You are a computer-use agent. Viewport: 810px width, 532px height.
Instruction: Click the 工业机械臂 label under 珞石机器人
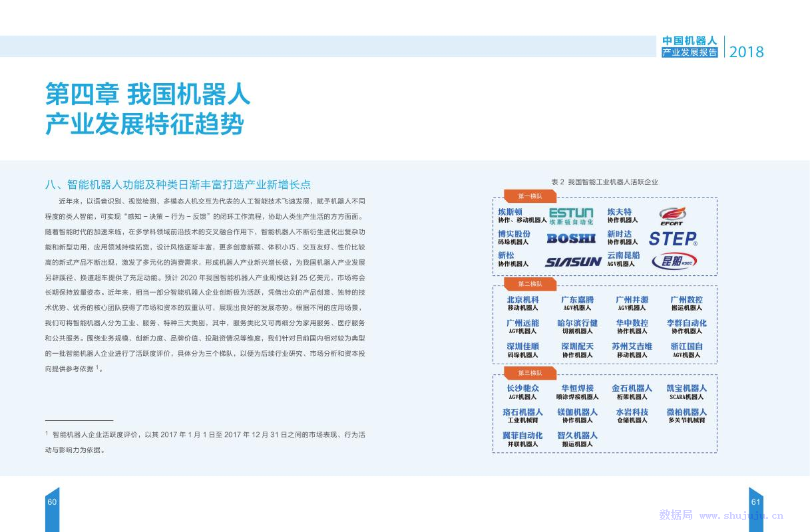[523, 421]
